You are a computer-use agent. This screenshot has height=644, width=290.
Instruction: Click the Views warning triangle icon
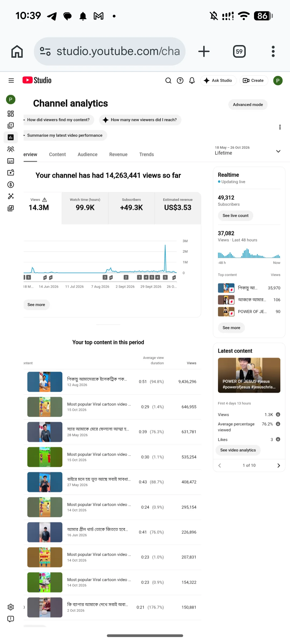[45, 200]
